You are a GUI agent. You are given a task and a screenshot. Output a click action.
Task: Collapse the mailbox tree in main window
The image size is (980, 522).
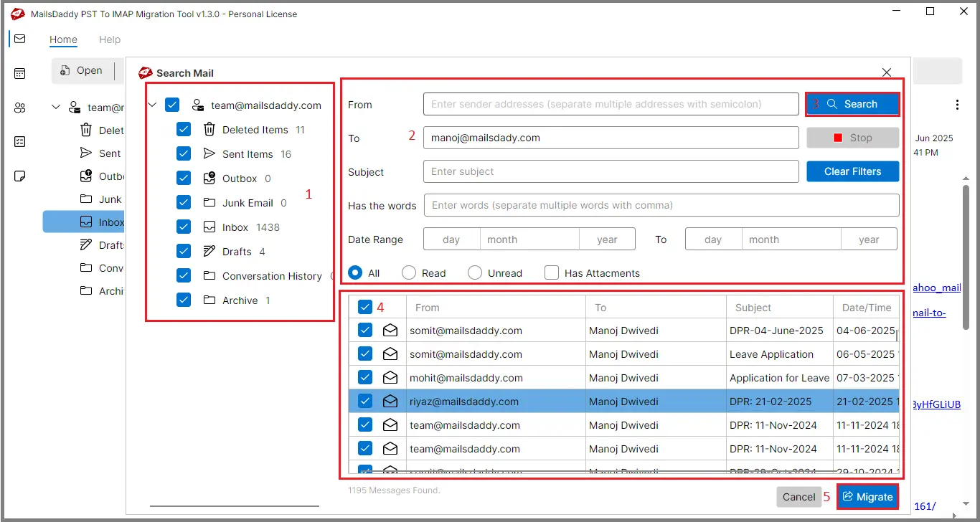(56, 108)
